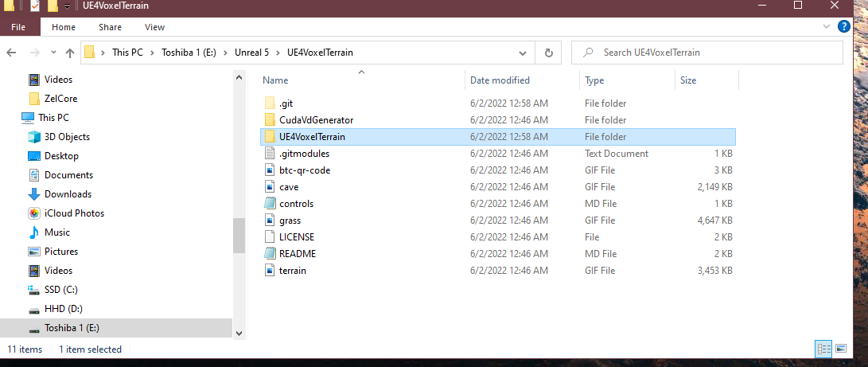Open the File menu
The width and height of the screenshot is (868, 367).
[18, 26]
